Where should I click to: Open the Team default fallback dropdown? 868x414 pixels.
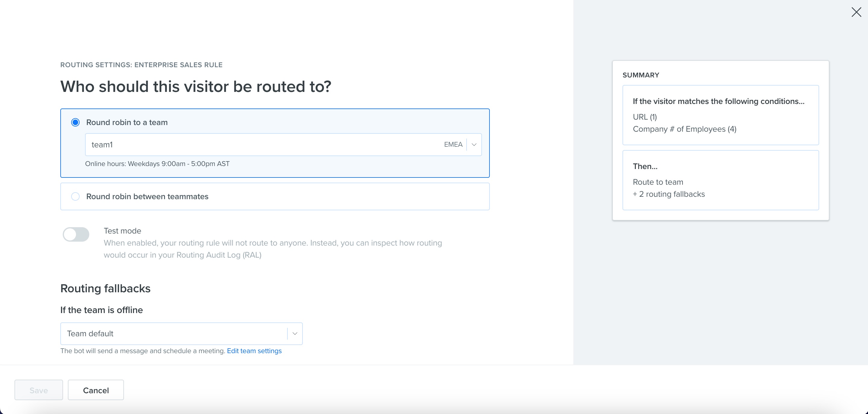tap(181, 334)
